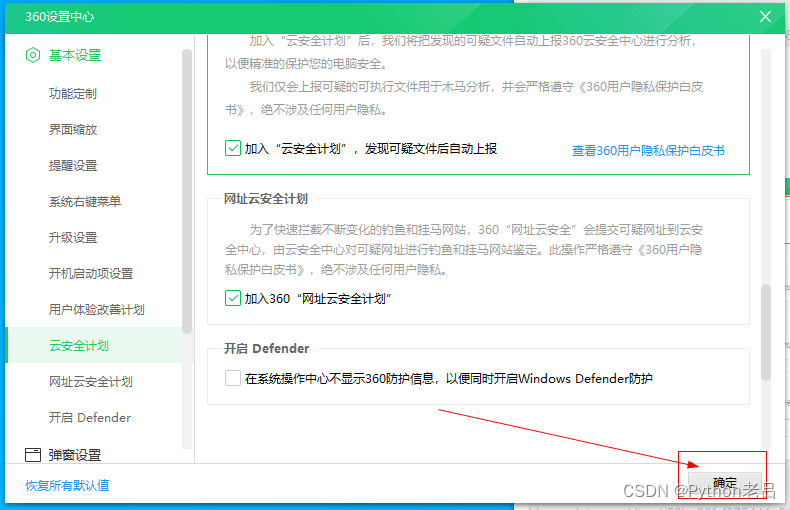The image size is (790, 510).
Task: Uncheck 加入360"网址云安全计划" checkbox
Action: coord(232,298)
